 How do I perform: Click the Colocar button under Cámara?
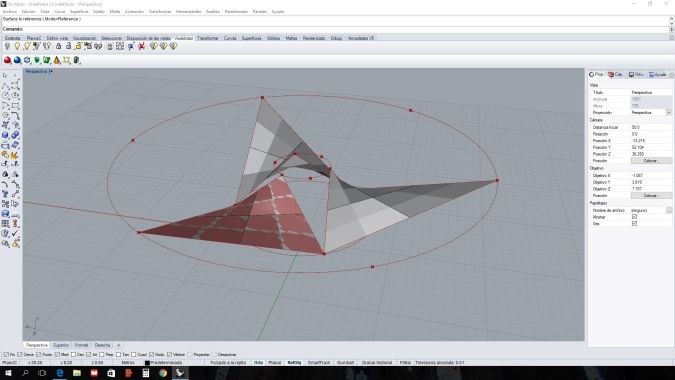tap(650, 161)
